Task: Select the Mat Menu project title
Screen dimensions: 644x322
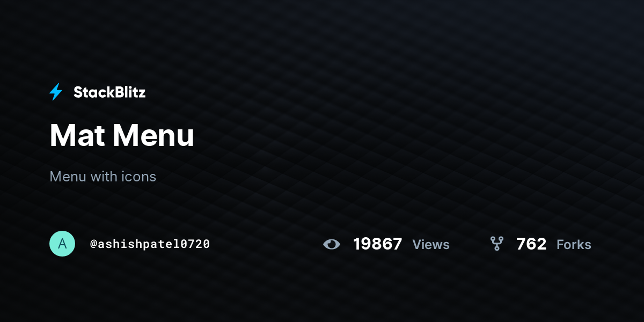Action: [x=122, y=135]
